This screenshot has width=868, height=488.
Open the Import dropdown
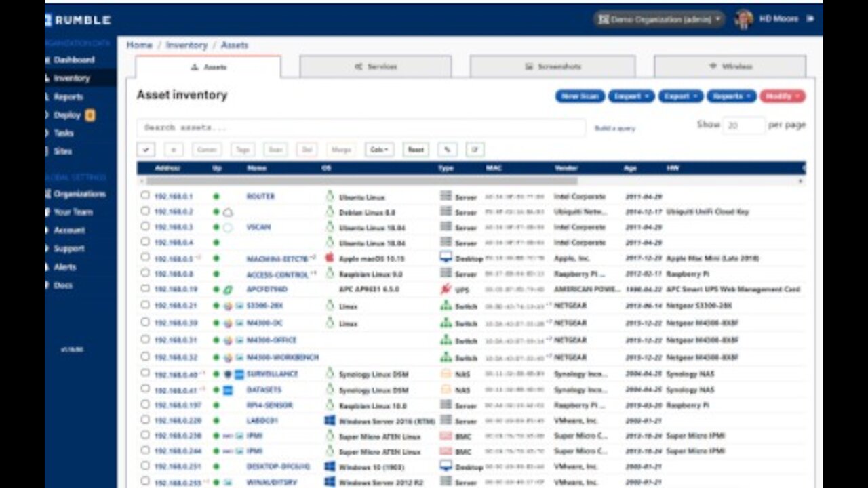coord(631,96)
